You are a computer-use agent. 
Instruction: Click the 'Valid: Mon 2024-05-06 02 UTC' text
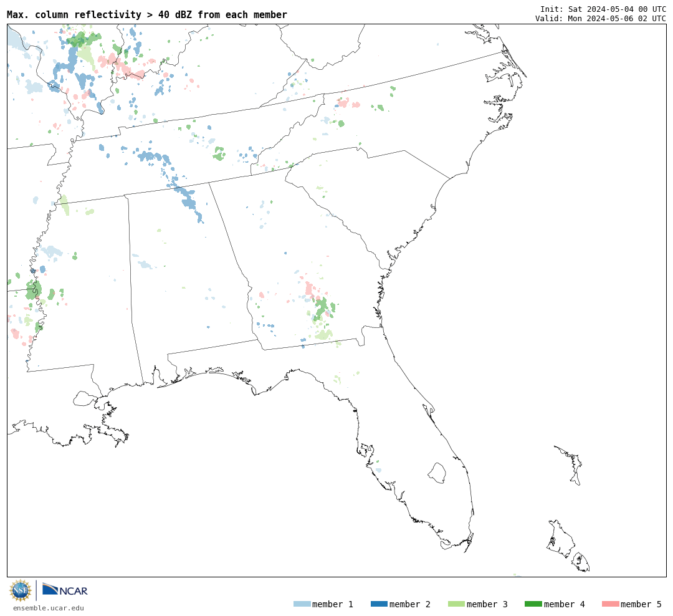[x=601, y=18]
